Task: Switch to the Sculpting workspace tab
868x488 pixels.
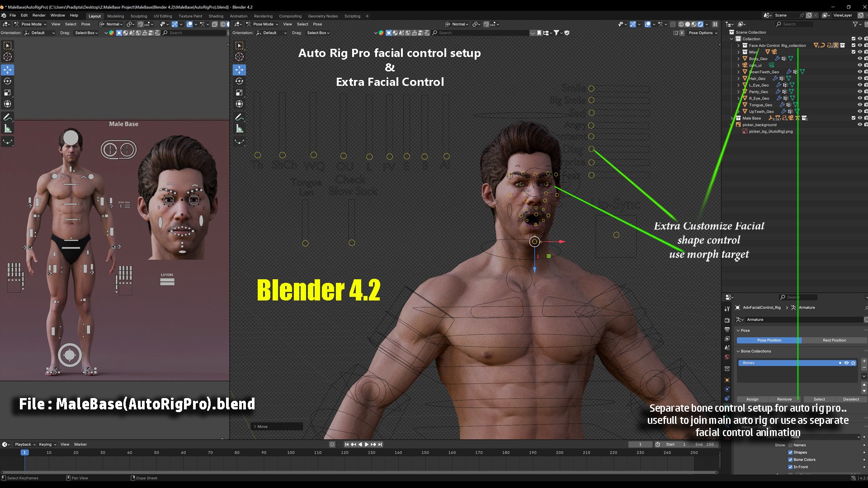Action: (139, 16)
